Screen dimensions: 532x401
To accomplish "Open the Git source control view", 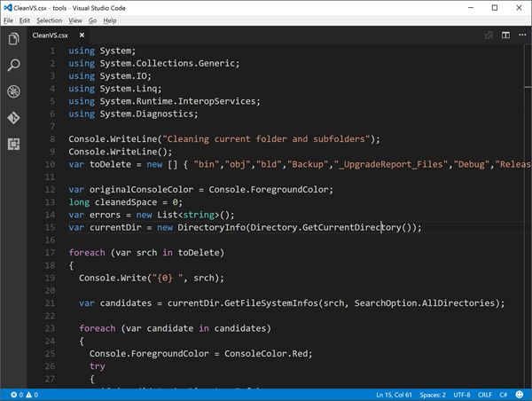I will [13, 118].
